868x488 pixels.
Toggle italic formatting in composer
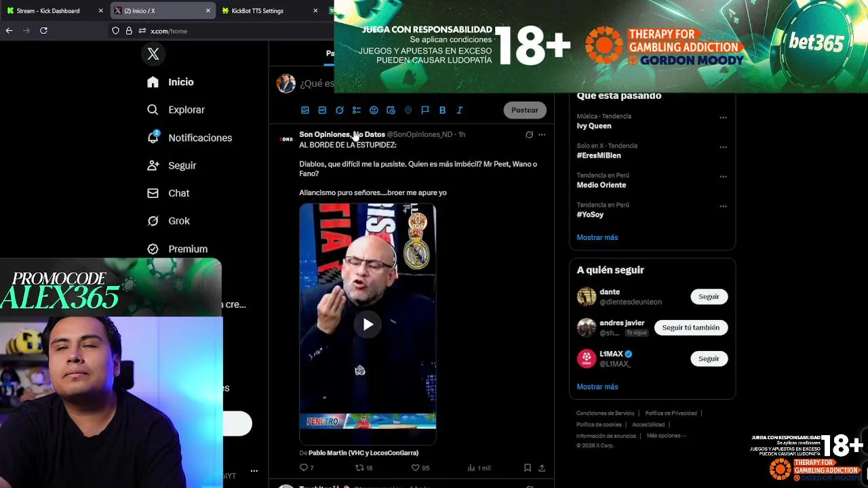point(459,110)
